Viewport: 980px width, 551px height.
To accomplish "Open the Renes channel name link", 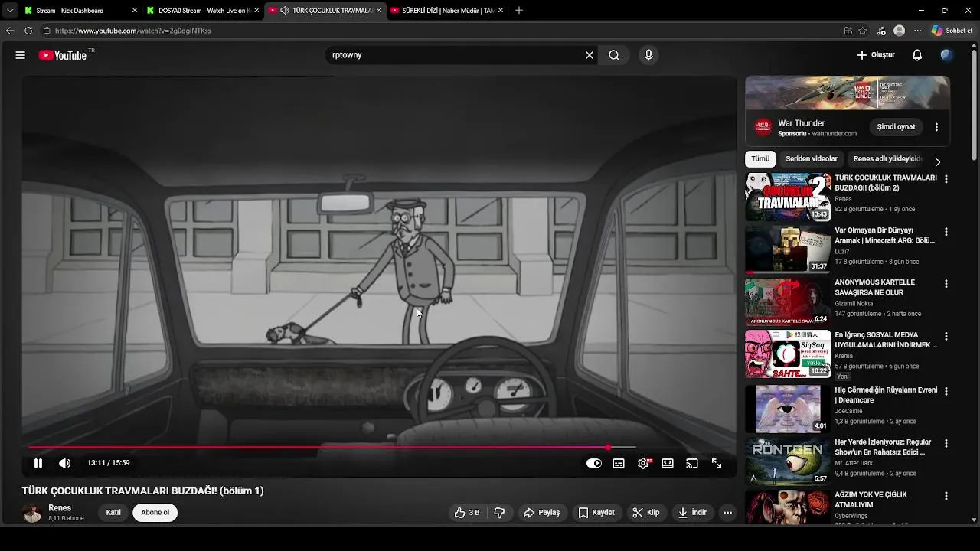I will (x=60, y=508).
